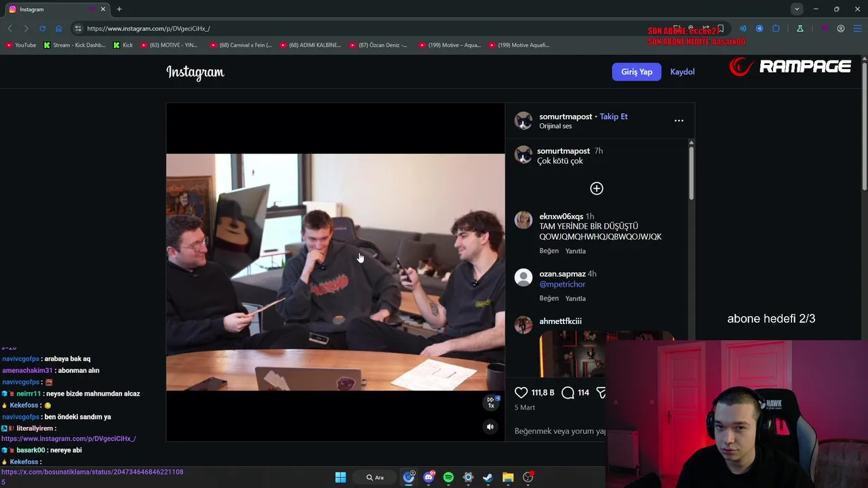Follow with Takip Et link
Viewport: 868px width, 488px height.
614,117
